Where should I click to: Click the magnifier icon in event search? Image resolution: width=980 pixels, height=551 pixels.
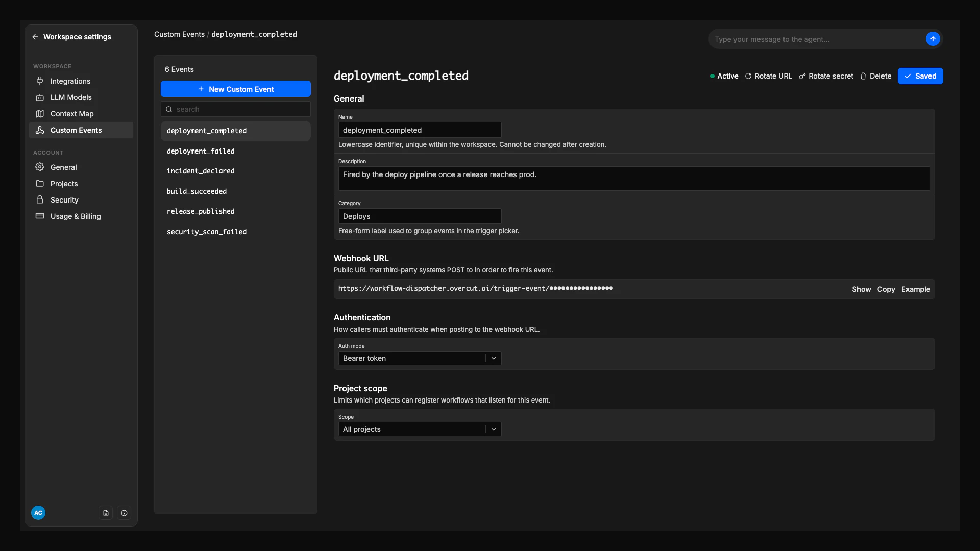coord(169,109)
